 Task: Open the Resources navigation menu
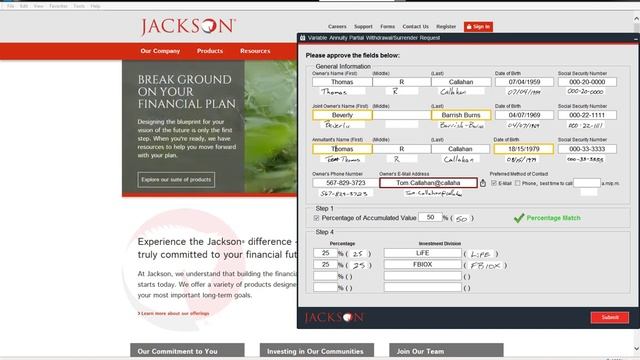(255, 51)
